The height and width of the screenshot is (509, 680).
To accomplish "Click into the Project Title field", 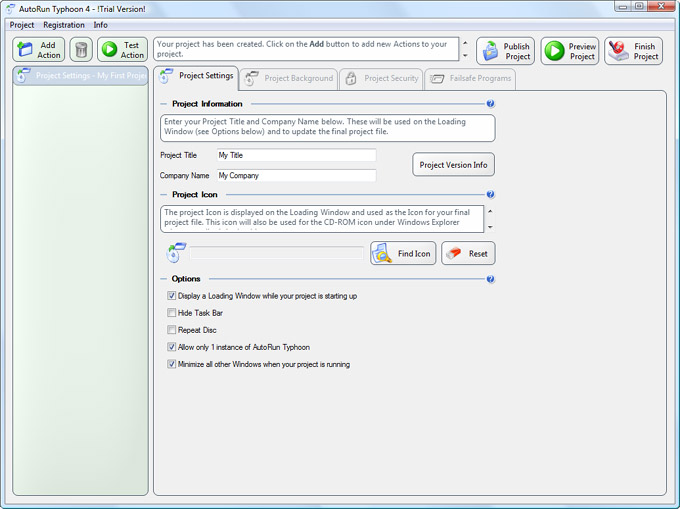I will click(296, 156).
